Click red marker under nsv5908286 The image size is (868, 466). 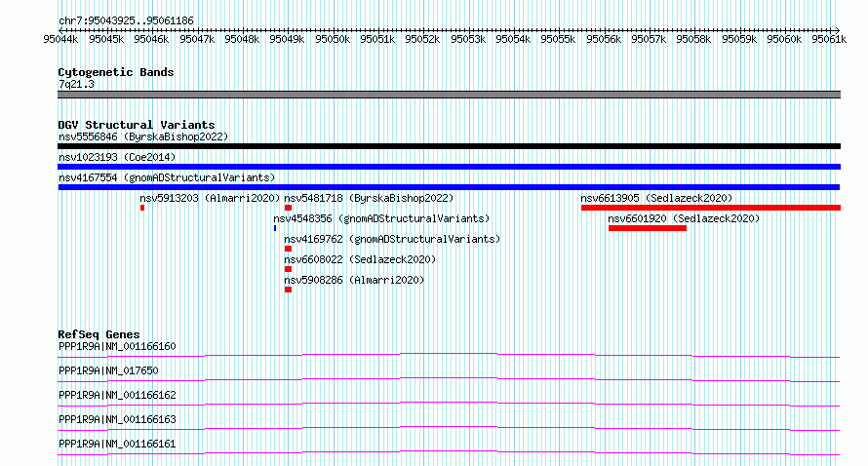288,290
